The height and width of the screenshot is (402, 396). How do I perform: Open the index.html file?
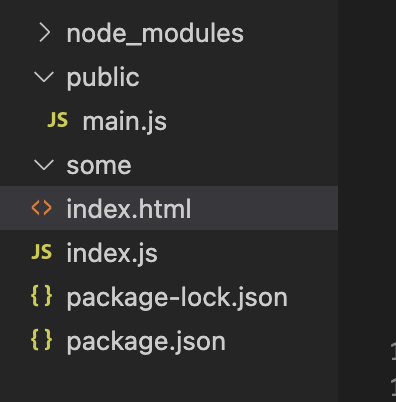pyautogui.click(x=129, y=209)
